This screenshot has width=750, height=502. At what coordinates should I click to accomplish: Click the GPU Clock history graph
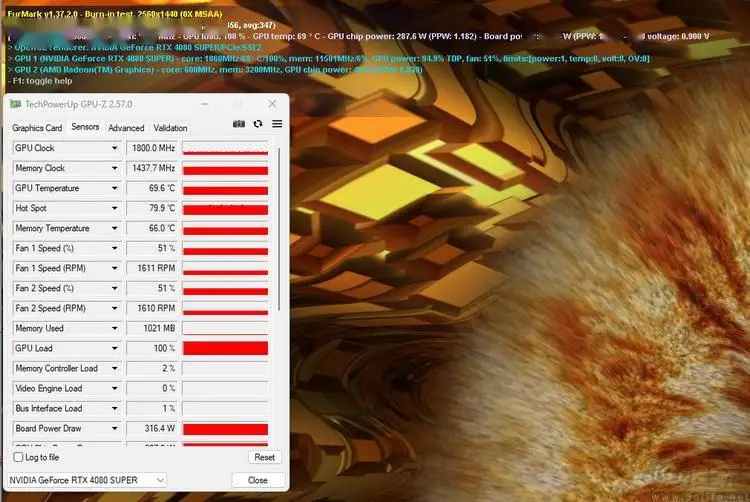[x=225, y=148]
